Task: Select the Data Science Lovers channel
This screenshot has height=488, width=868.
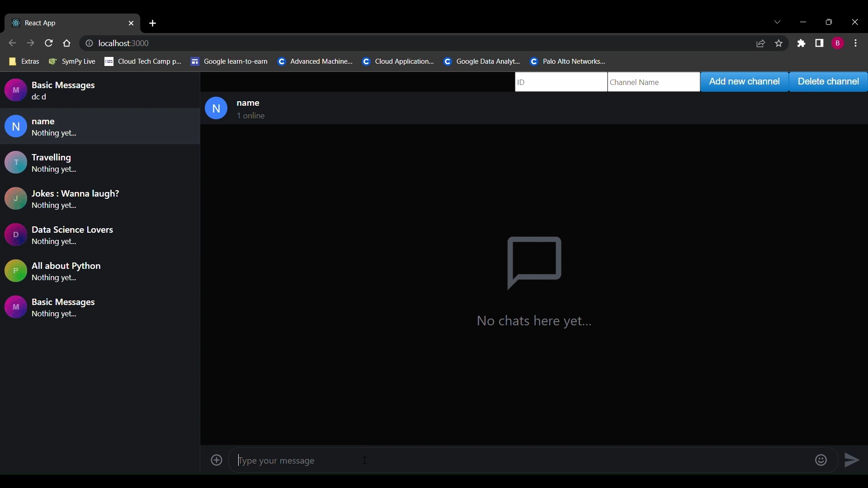Action: (99, 235)
